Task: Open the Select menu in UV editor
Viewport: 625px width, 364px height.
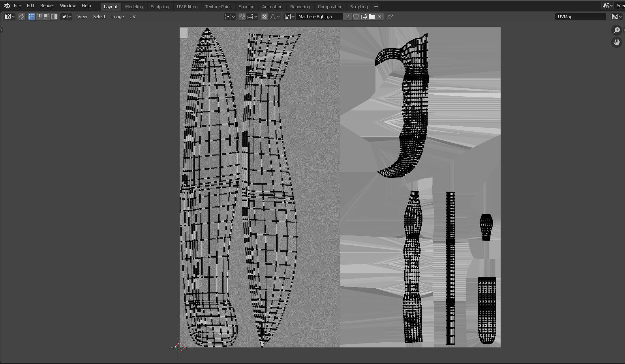Action: click(99, 17)
